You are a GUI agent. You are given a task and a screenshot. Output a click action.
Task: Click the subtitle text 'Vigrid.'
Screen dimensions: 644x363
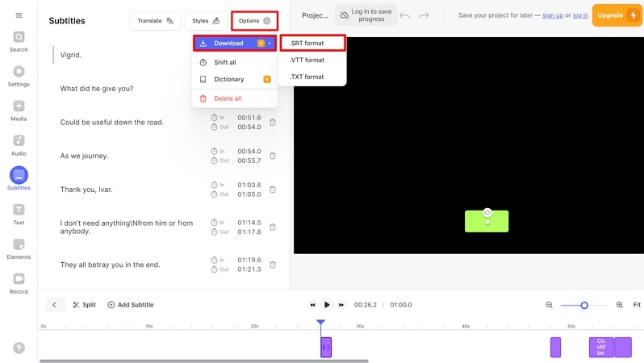(71, 55)
